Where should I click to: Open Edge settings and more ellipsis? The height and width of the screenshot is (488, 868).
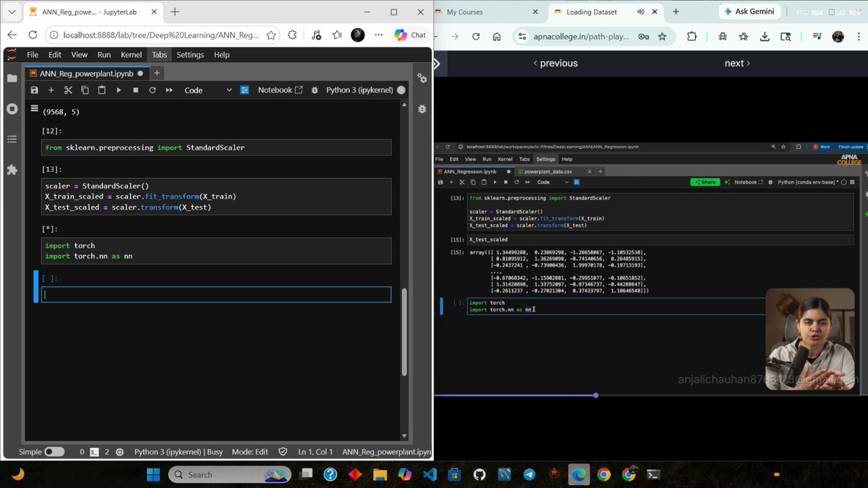(x=378, y=35)
